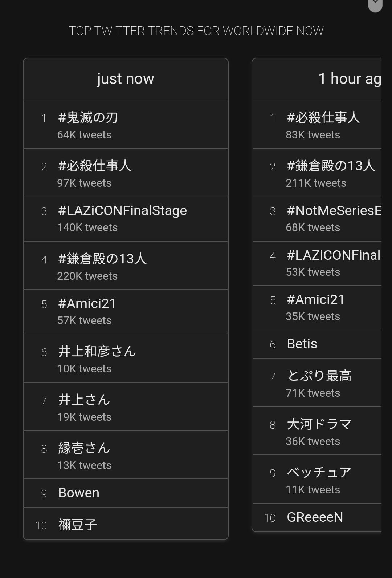Screen dimensions: 392x578
Task: Select the 井上さん trend
Action: pos(84,400)
